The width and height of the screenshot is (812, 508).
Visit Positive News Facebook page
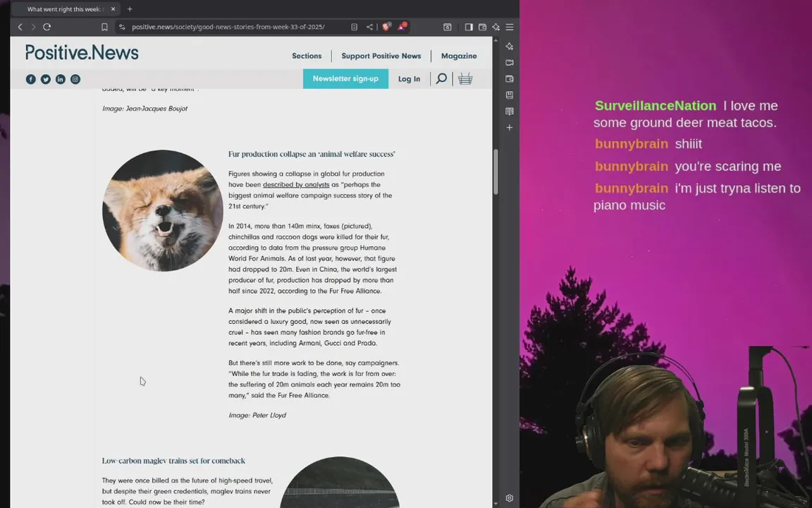(30, 79)
